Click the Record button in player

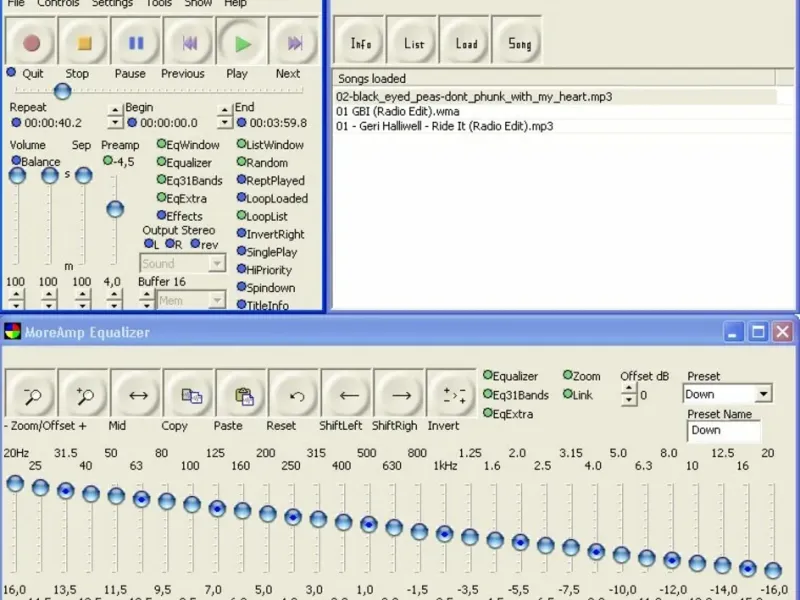coord(31,43)
